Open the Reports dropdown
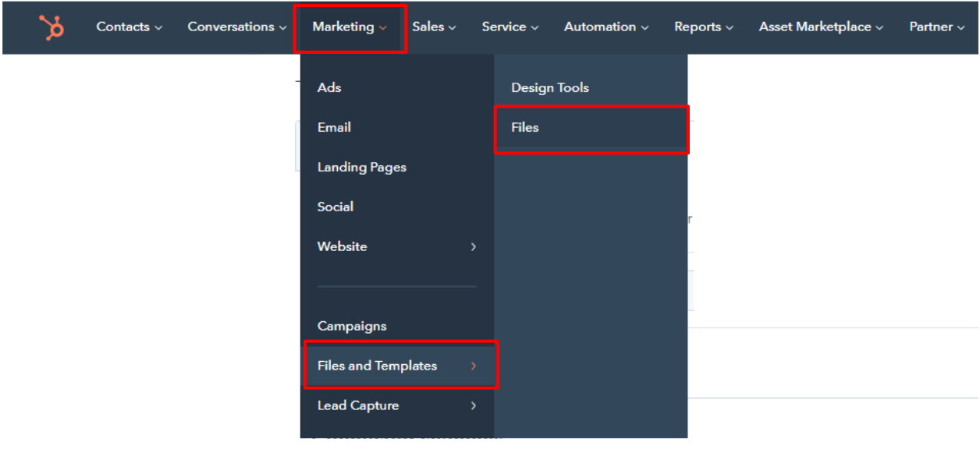 point(704,27)
